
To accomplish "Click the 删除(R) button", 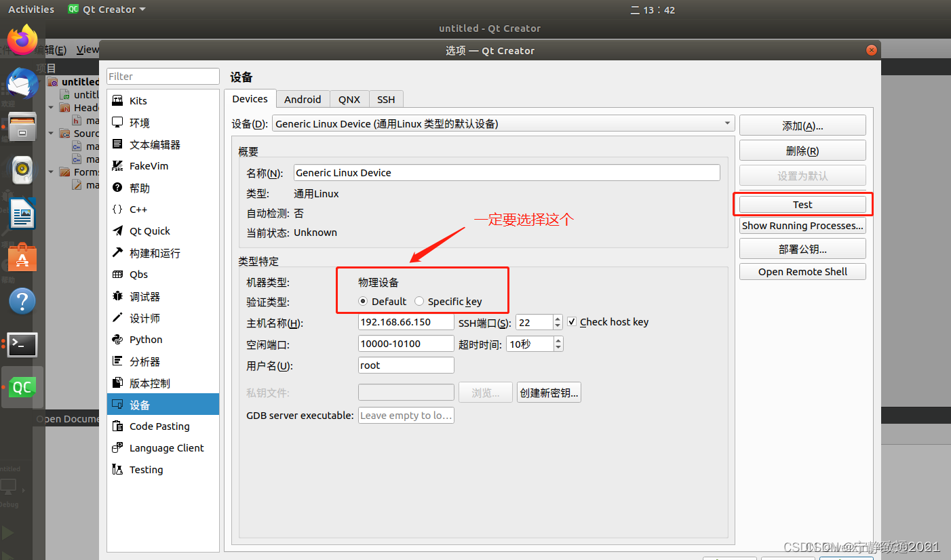I will coord(802,151).
